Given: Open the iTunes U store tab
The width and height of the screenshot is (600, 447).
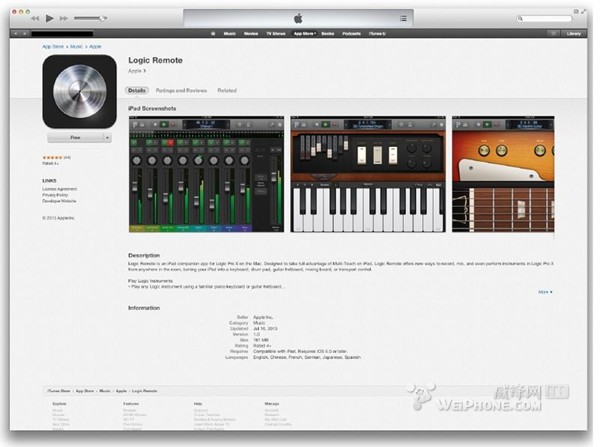Looking at the screenshot, I should tap(377, 34).
